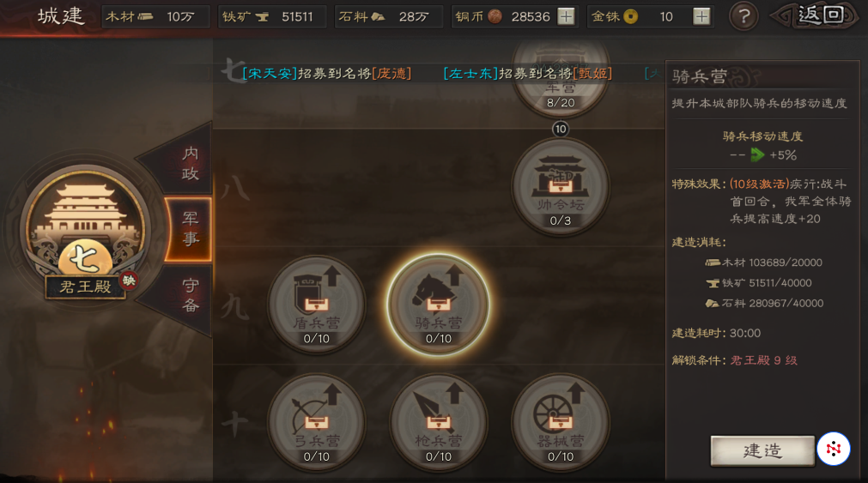
Task: Select the 枪兵营 spear camp icon
Action: [438, 422]
